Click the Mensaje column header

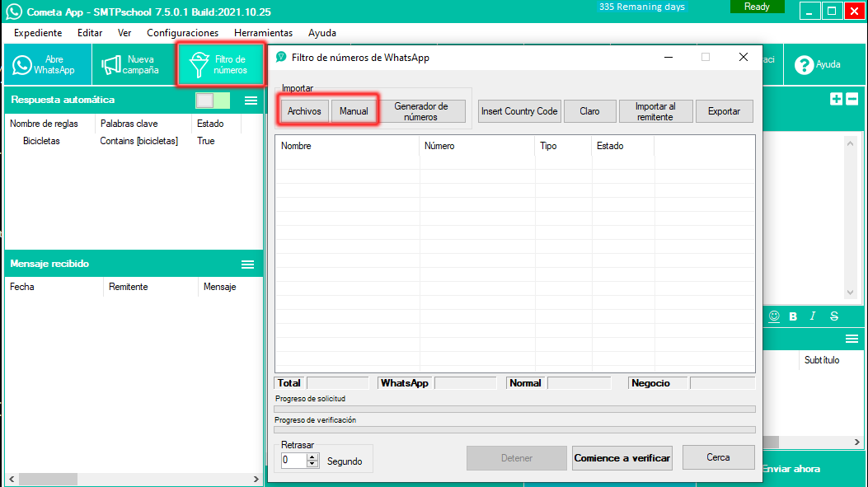pyautogui.click(x=229, y=287)
